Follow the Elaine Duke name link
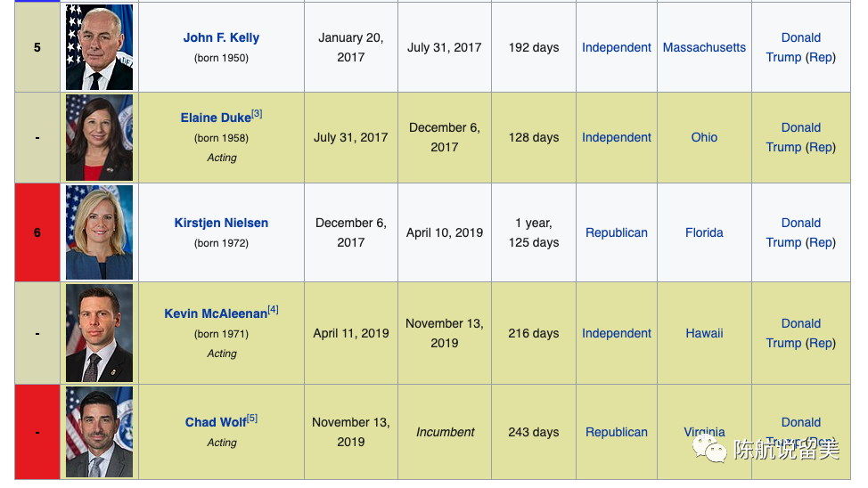This screenshot has height=488, width=868. (216, 118)
